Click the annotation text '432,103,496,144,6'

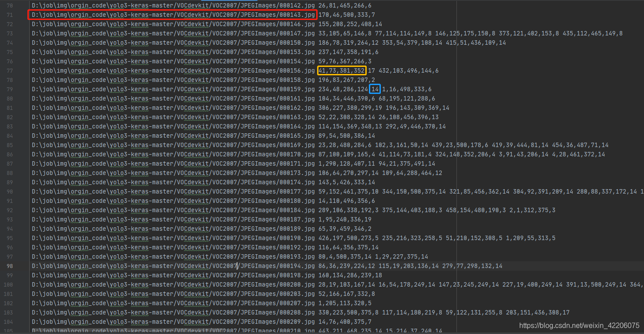coord(409,71)
